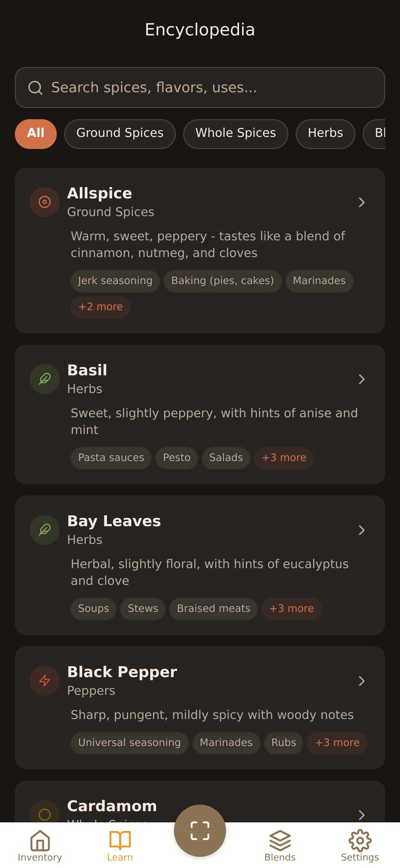Select the All filter tab
This screenshot has height=868, width=400.
point(36,133)
